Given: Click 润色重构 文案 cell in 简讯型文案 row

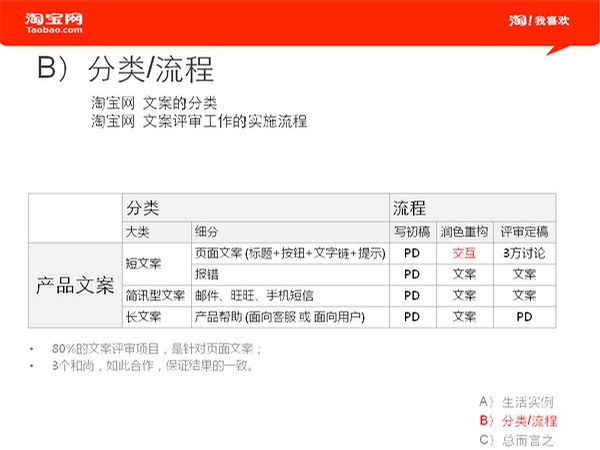Looking at the screenshot, I should tap(465, 296).
